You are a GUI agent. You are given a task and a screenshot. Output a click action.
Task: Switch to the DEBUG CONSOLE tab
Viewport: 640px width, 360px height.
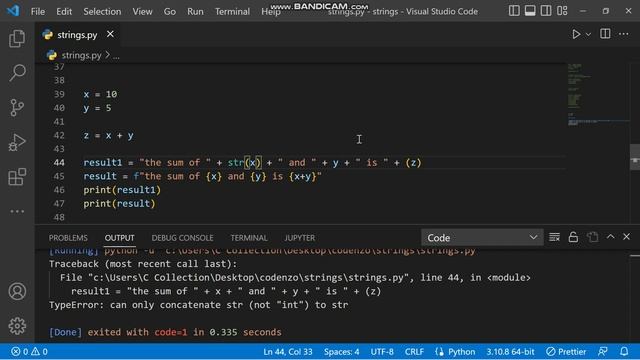tap(182, 238)
